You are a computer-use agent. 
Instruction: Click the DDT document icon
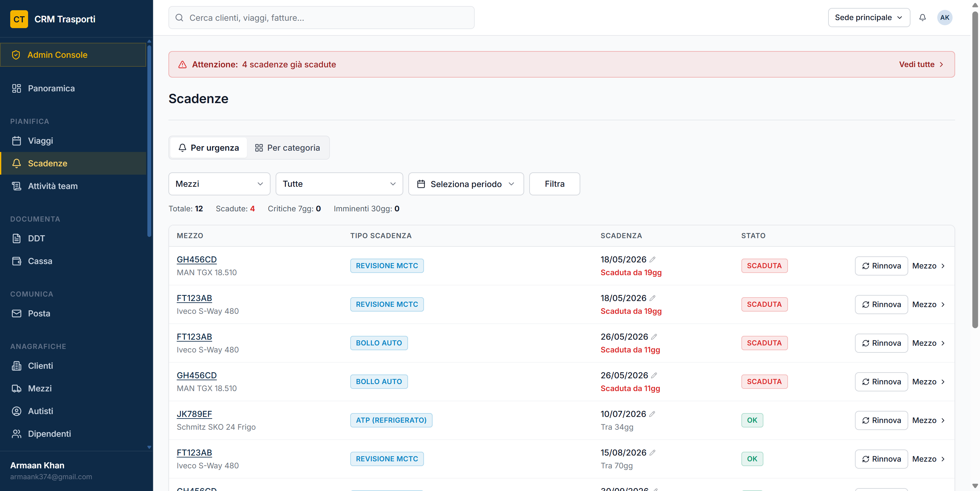click(16, 238)
